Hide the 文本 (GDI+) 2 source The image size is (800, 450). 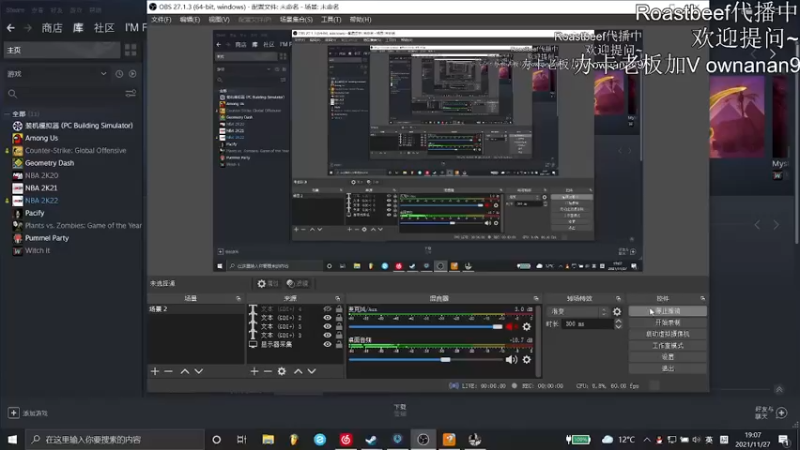327,318
